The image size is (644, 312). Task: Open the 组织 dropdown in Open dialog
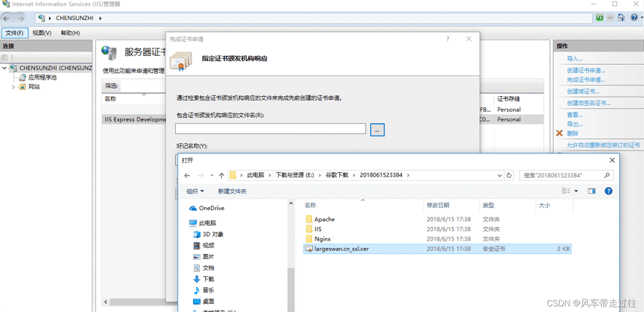[x=195, y=191]
